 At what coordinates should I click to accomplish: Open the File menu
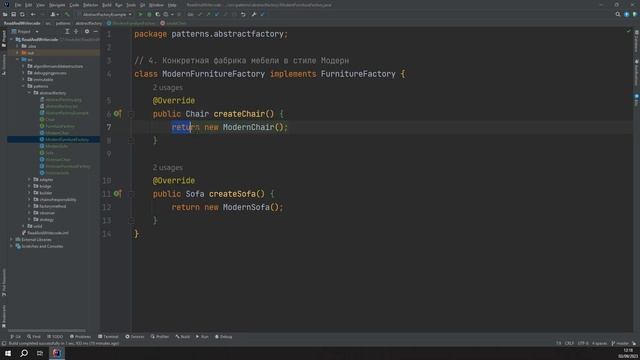pyautogui.click(x=18, y=5)
